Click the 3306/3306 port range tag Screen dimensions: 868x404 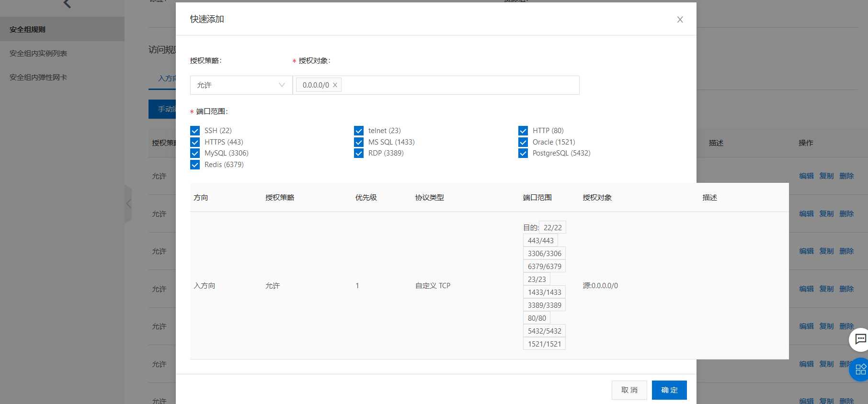click(x=544, y=254)
